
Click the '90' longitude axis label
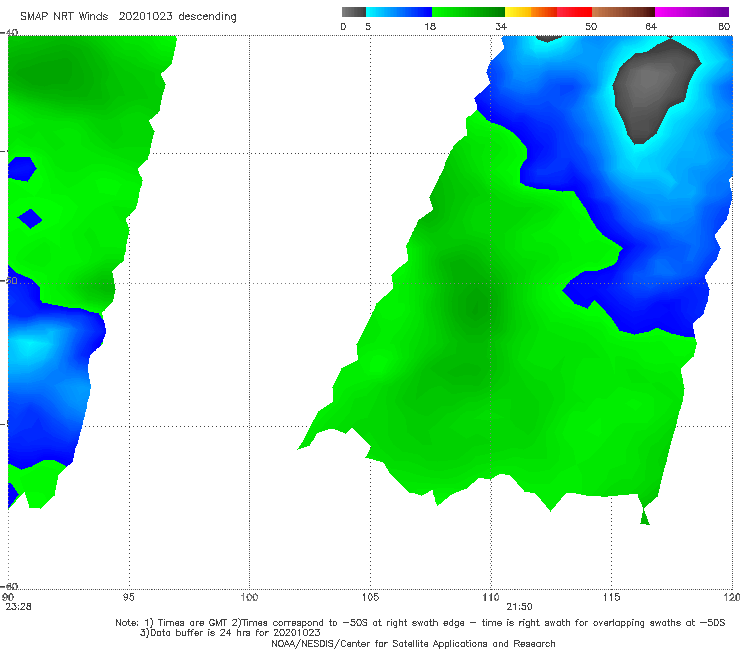[8, 597]
